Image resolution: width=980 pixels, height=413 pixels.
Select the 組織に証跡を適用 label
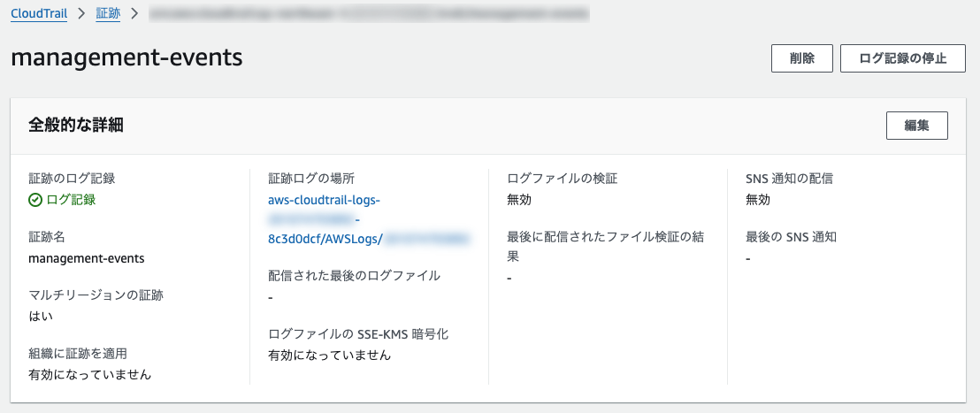pyautogui.click(x=78, y=354)
